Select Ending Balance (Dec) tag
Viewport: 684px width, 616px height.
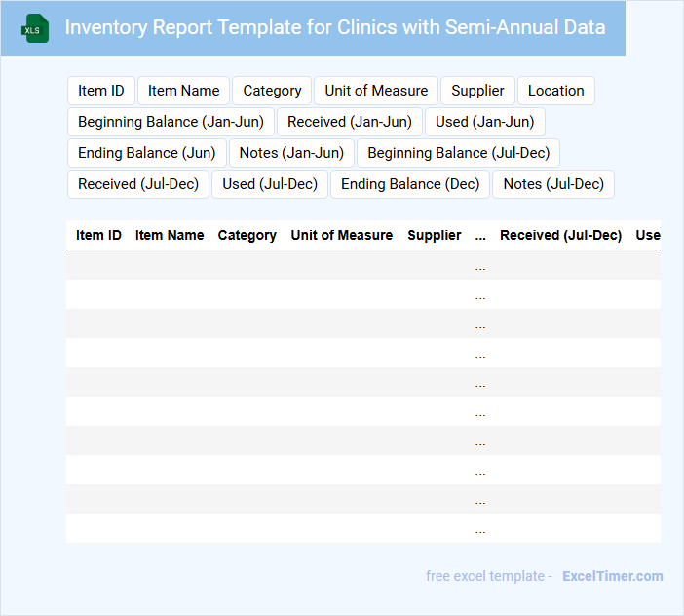coord(410,184)
